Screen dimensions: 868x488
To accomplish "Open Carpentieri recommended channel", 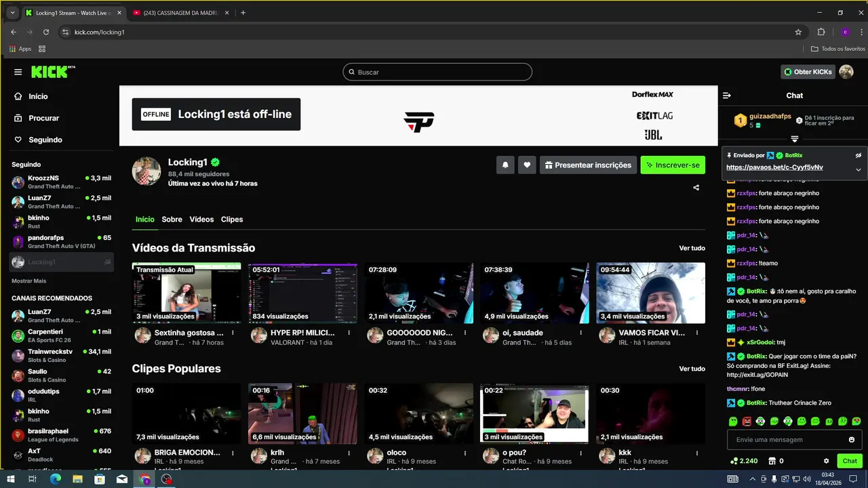I will point(61,335).
